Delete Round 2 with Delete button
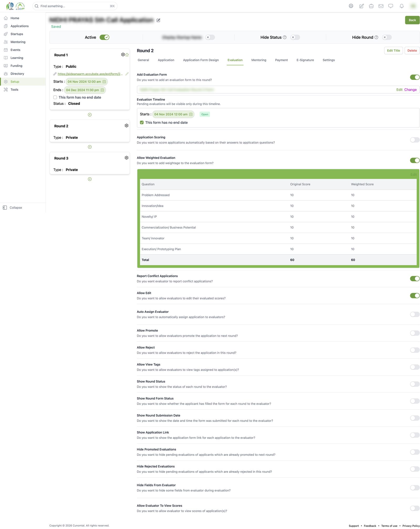This screenshot has width=420, height=529. (412, 50)
